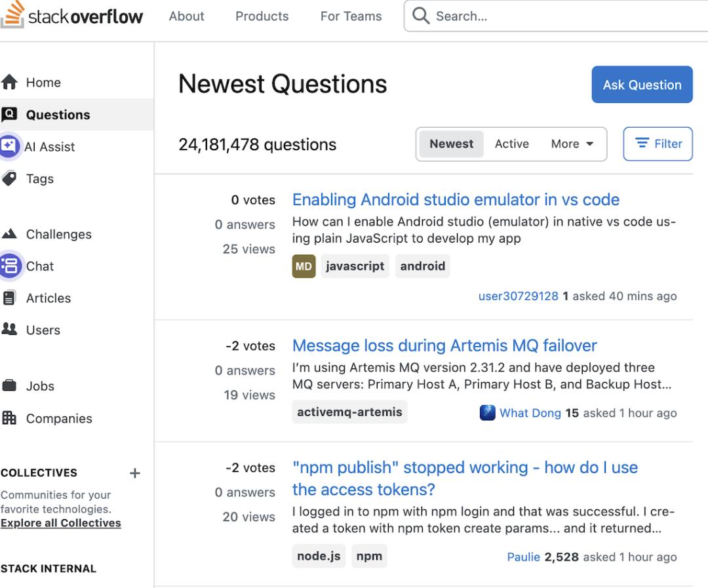This screenshot has height=588, width=708.
Task: Open Articles using its document icon
Action: 9,298
